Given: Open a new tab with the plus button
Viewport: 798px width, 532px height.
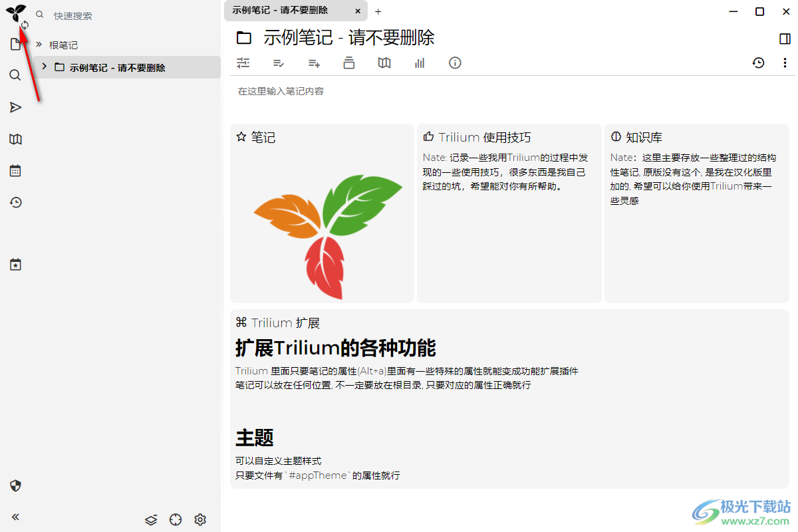Looking at the screenshot, I should pyautogui.click(x=378, y=11).
